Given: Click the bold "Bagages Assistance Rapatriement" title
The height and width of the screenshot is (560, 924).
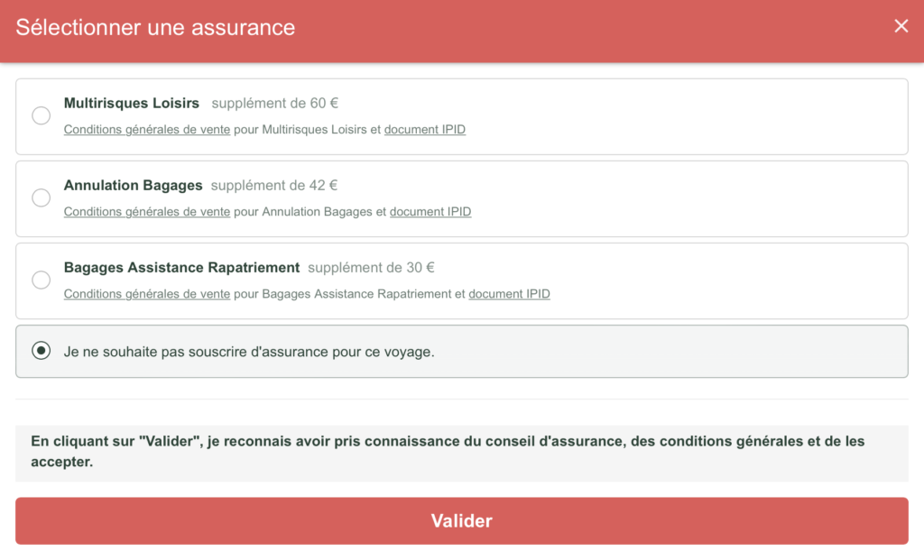Looking at the screenshot, I should (x=181, y=267).
